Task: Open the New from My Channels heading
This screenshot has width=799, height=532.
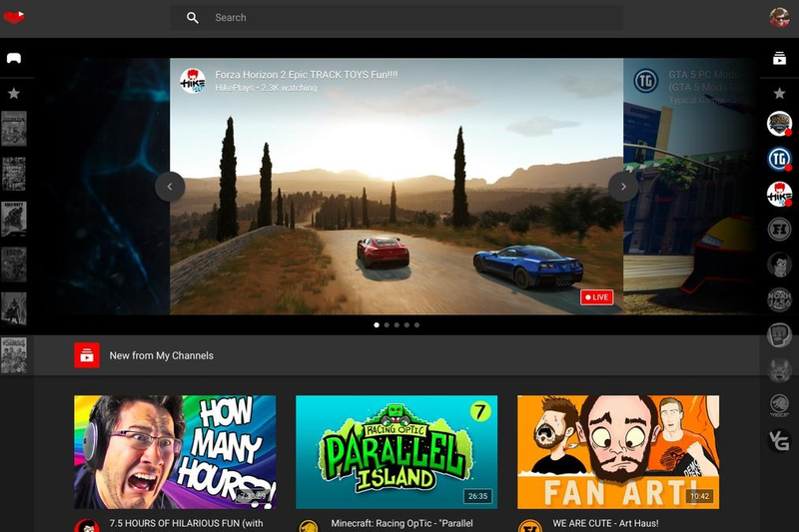Action: 162,355
